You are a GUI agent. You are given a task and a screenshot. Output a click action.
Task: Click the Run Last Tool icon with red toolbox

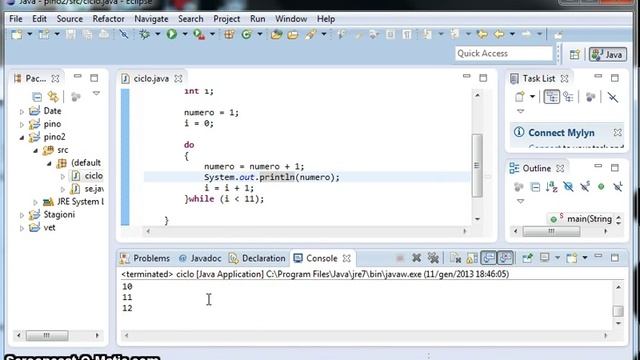coord(199,34)
